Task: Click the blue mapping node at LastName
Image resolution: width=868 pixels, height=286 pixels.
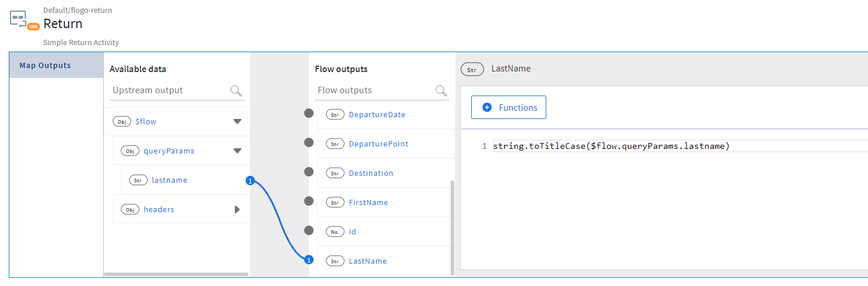Action: tap(309, 260)
